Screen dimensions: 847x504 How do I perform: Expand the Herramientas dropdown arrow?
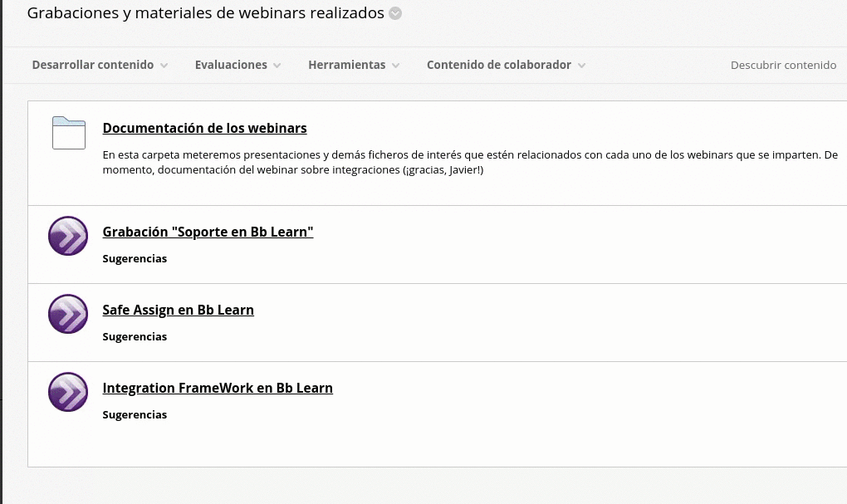395,66
